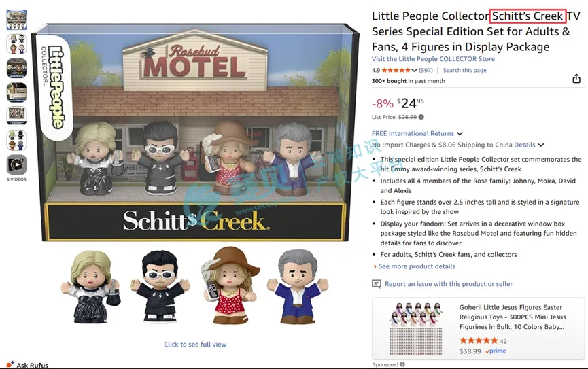Select the second thumbnail with four figures
The width and height of the screenshot is (588, 369).
click(x=16, y=44)
